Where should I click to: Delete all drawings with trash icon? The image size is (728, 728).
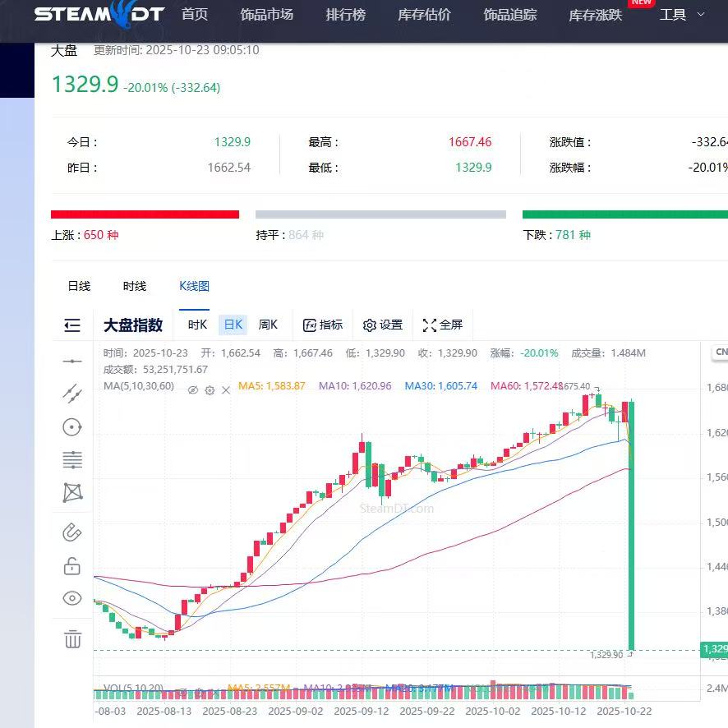pos(72,639)
